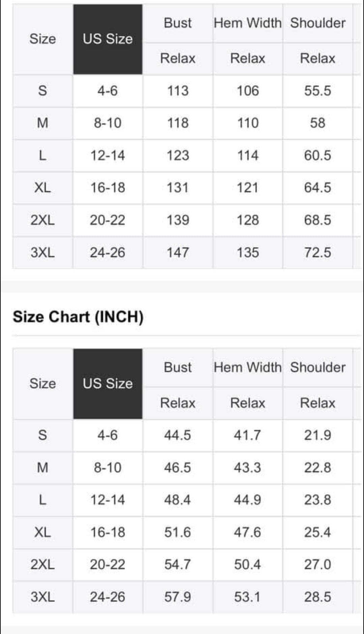Screen dimensions: 364x634
Task: Click the shoulder value 72.5
Action: 317,252
